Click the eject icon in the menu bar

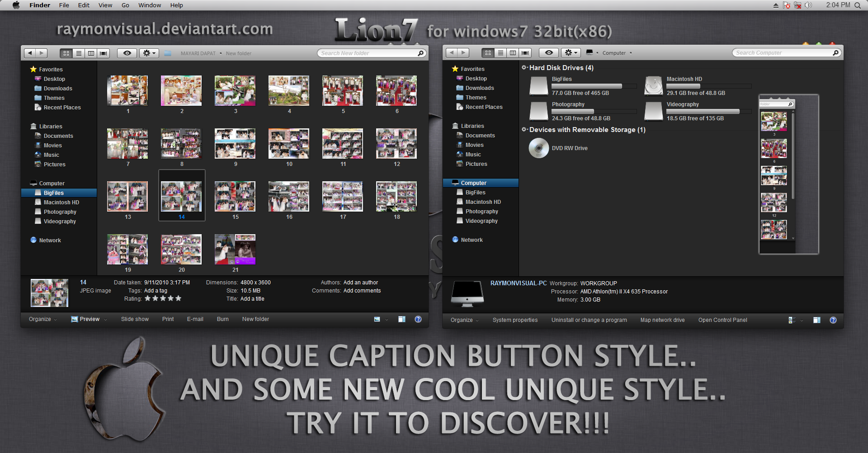pos(776,5)
